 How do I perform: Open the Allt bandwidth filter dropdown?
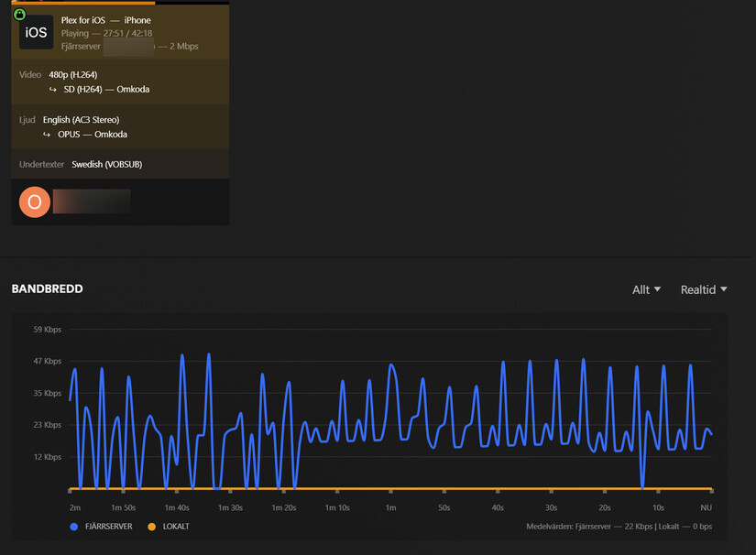tap(646, 289)
